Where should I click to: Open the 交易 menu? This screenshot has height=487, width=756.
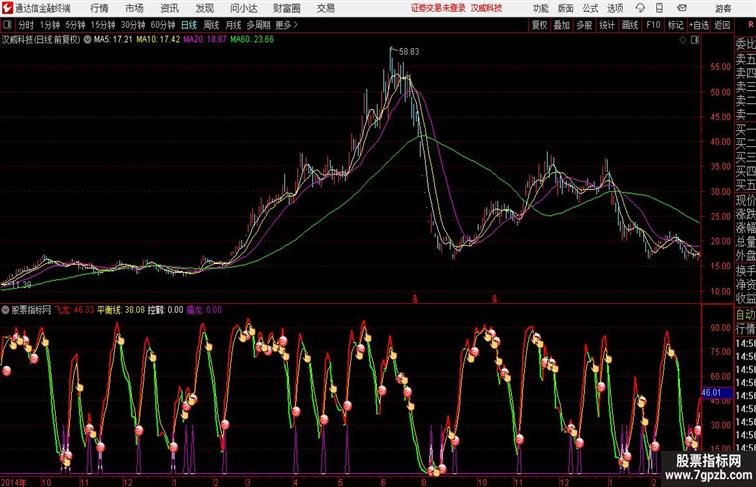(x=326, y=8)
